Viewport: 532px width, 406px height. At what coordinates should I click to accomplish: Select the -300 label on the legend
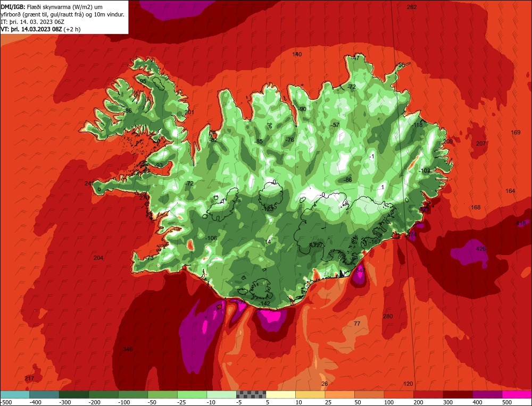[x=65, y=402]
